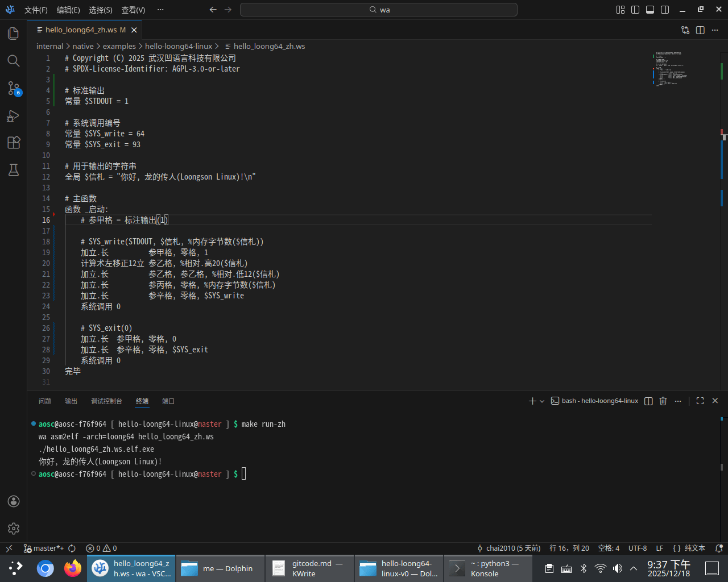Open editor More Actions ellipsis menu

click(715, 30)
